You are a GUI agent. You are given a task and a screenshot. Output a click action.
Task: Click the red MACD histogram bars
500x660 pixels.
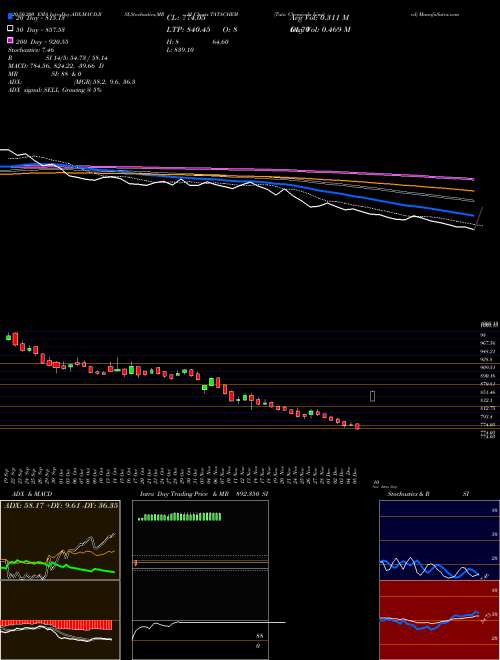coord(56,625)
